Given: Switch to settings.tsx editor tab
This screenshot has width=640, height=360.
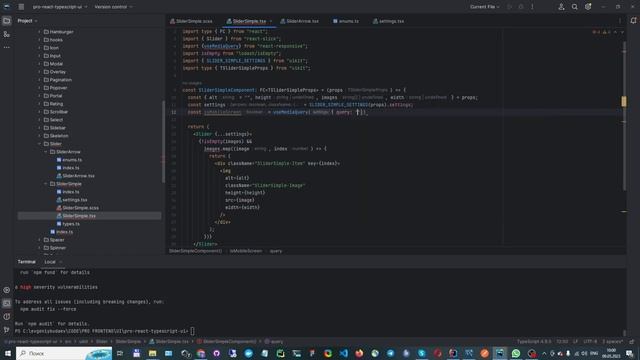Looking at the screenshot, I should point(388,21).
